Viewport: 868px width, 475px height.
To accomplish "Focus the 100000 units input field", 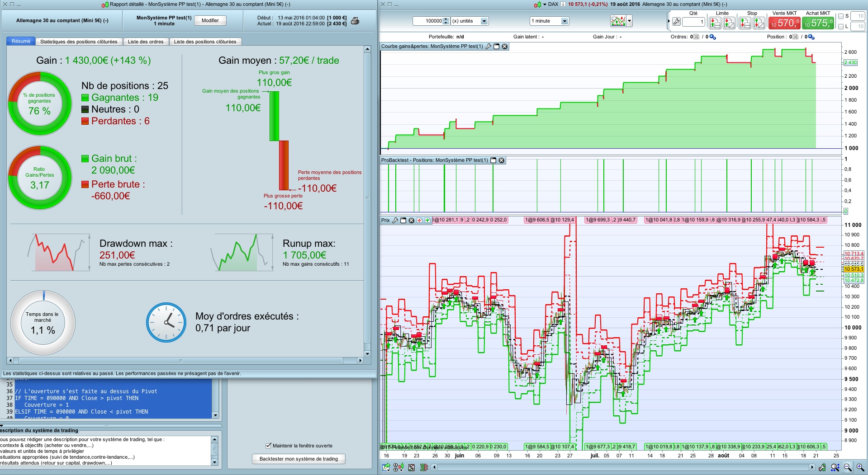I will [x=427, y=21].
